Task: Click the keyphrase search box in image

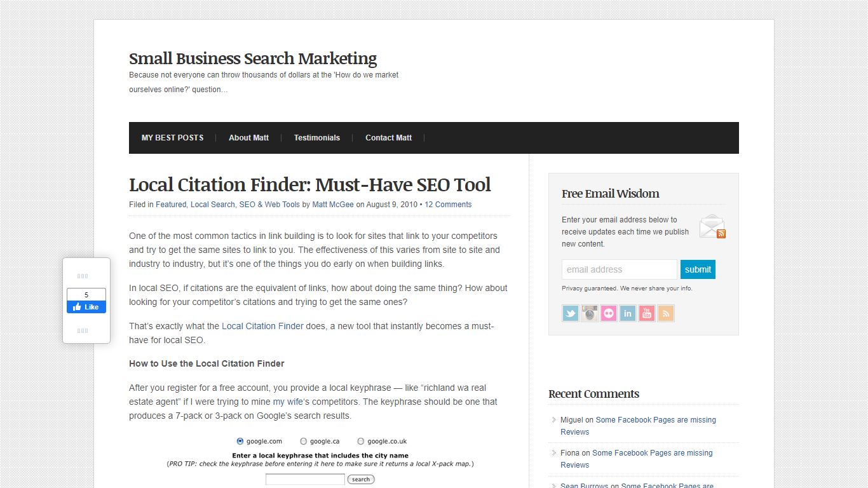Action: pos(305,479)
